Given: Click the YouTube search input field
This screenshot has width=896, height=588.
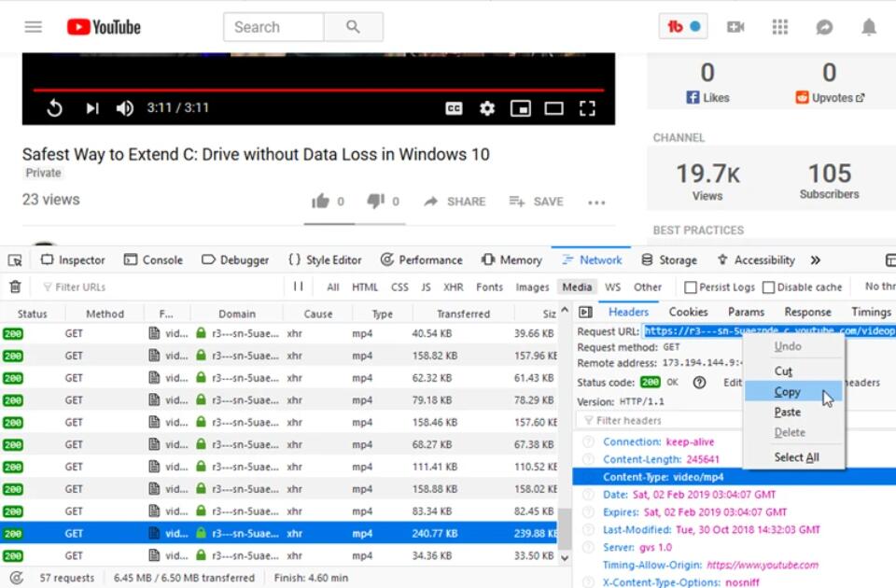Looking at the screenshot, I should point(273,27).
